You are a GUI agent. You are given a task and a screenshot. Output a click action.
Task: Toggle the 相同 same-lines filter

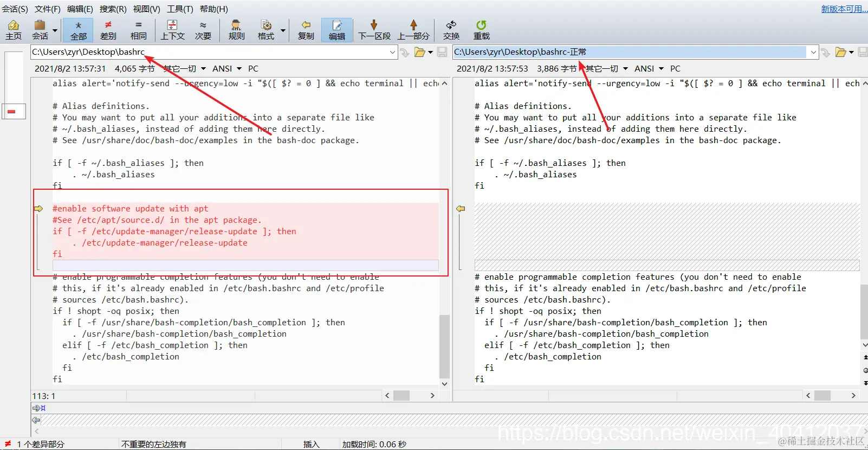[139, 30]
